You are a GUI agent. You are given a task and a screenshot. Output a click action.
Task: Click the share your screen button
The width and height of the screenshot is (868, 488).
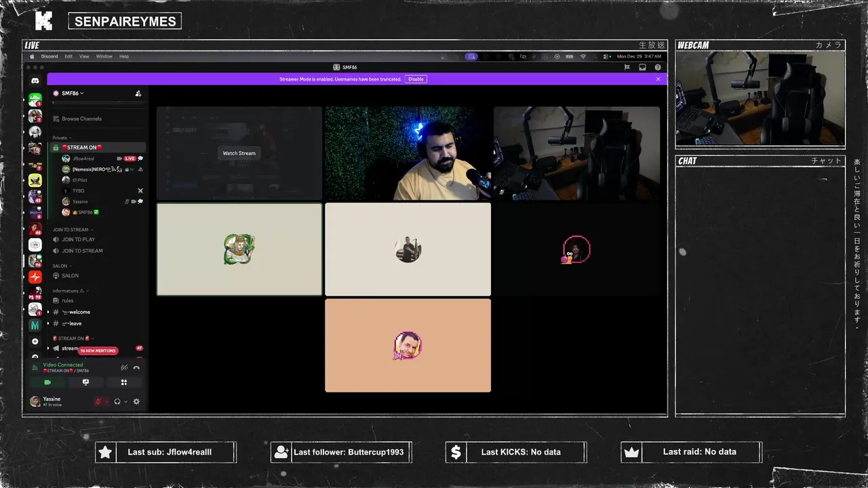(85, 382)
